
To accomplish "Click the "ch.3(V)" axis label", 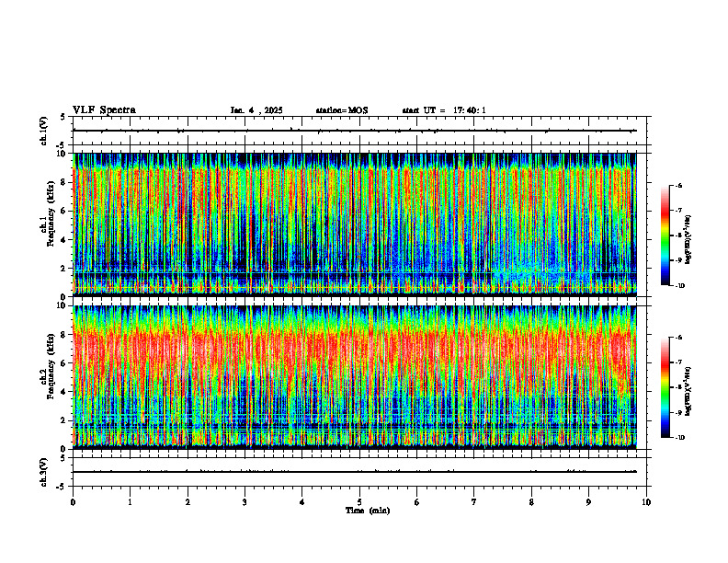I will pos(44,473).
